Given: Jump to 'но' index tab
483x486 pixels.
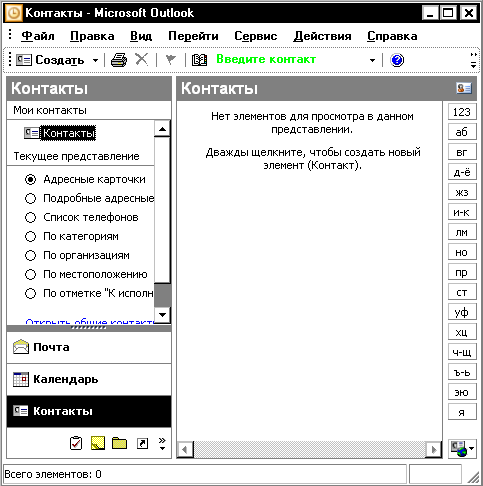Looking at the screenshot, I should point(462,252).
